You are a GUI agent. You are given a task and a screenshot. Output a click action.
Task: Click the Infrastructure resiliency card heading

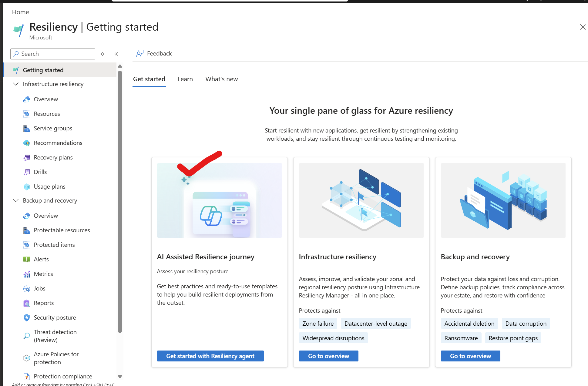tap(338, 257)
